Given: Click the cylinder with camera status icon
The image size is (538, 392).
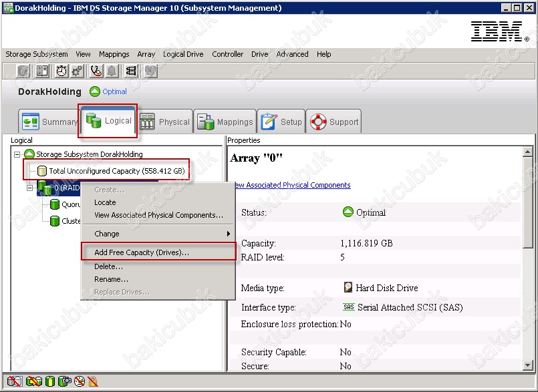Looking at the screenshot, I should [65, 381].
